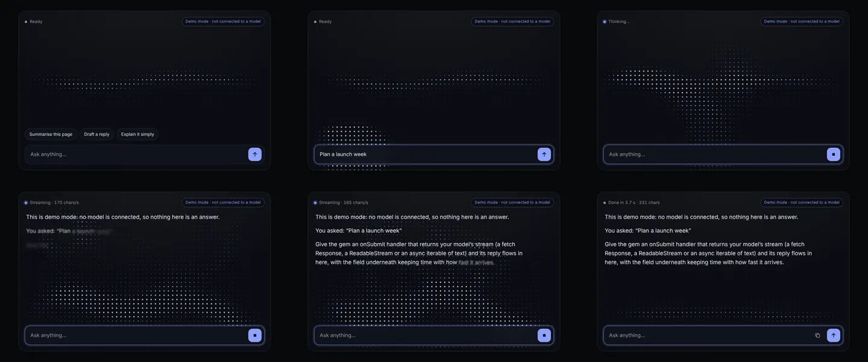Click send arrow in the Done in 3.7 s panel
The width and height of the screenshot is (868, 362).
click(834, 335)
